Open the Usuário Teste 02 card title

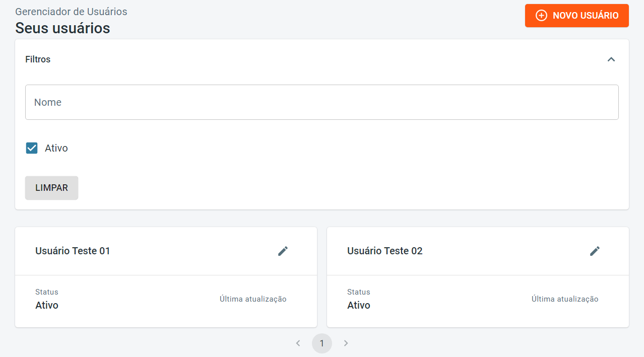click(x=384, y=251)
